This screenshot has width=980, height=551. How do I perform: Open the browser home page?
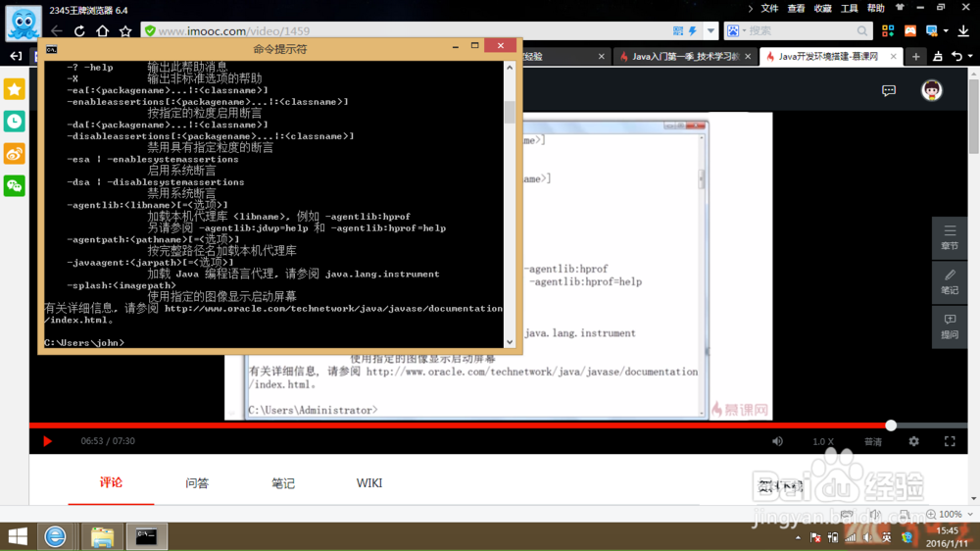[103, 30]
